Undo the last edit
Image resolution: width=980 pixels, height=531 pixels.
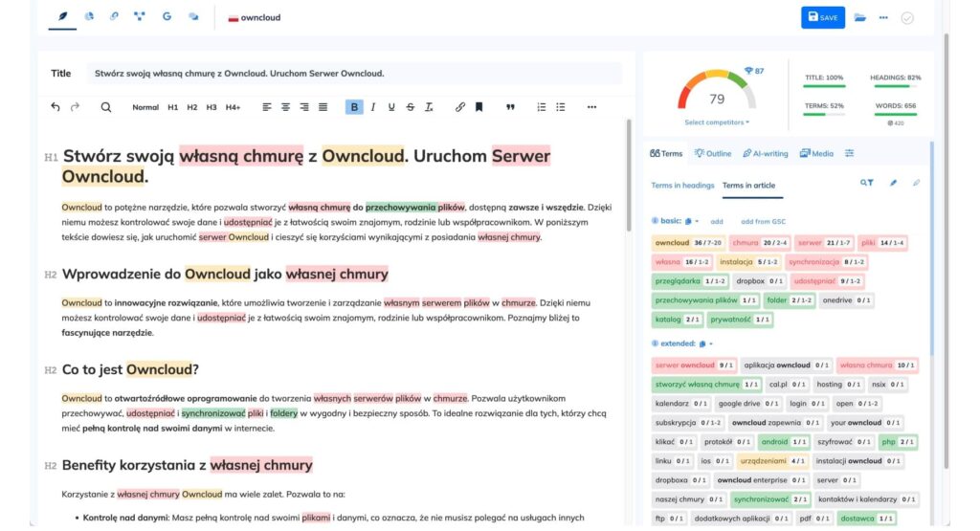[x=55, y=107]
